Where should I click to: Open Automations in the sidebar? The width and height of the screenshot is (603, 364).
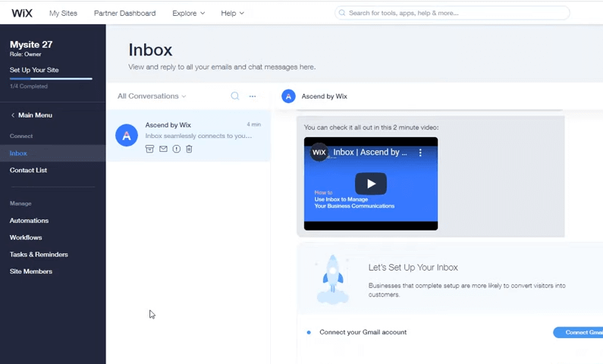tap(29, 221)
